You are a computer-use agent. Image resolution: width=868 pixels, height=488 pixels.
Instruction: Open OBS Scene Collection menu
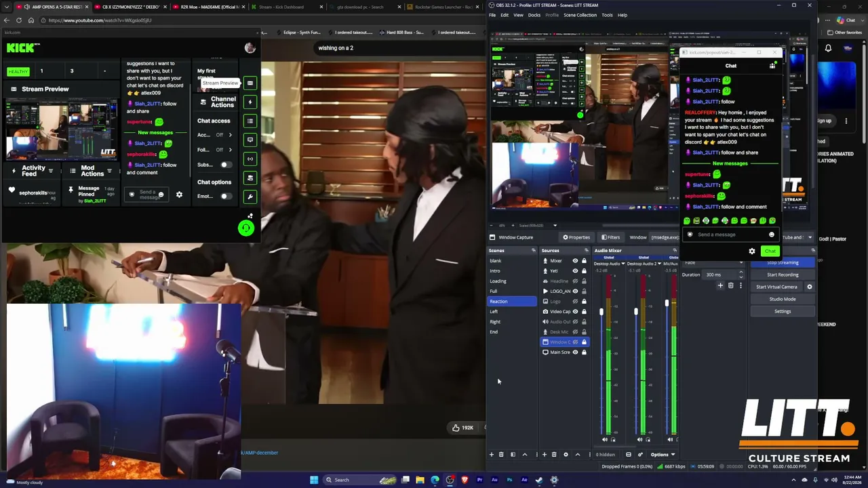pyautogui.click(x=580, y=15)
